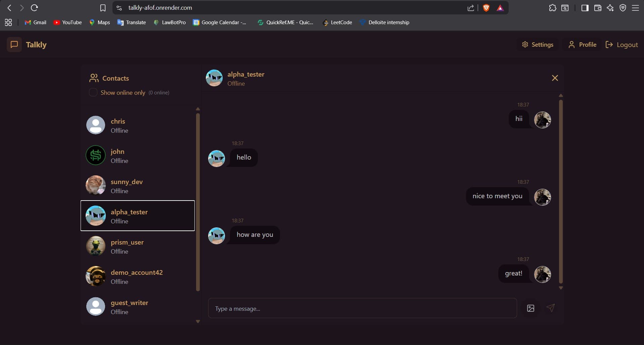Toggle the browser sidebar panel icon

click(585, 8)
